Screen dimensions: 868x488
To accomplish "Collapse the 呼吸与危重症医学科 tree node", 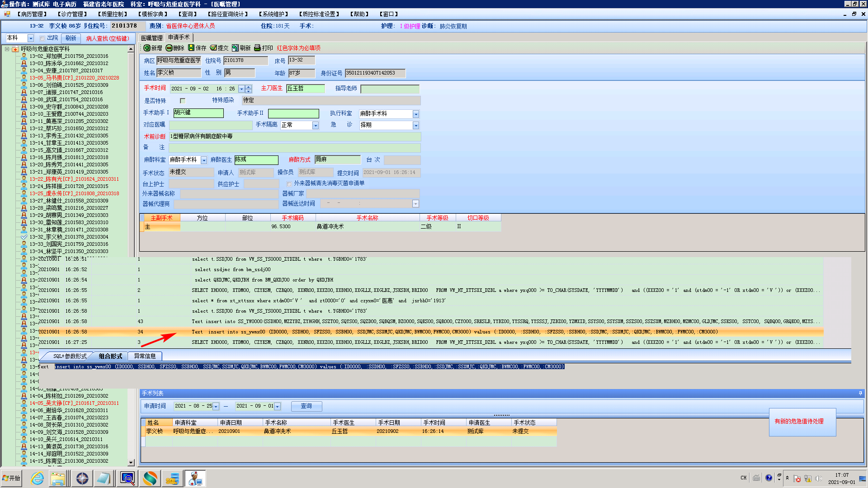I will click(x=7, y=49).
